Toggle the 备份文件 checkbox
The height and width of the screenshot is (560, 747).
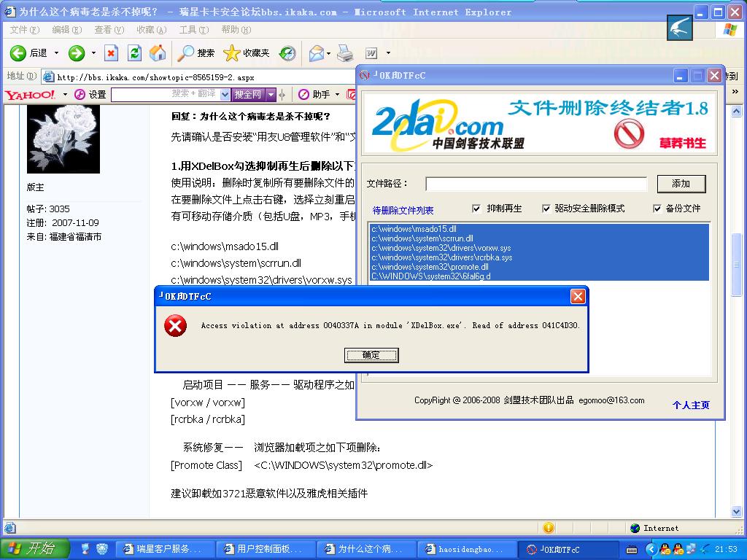(657, 209)
